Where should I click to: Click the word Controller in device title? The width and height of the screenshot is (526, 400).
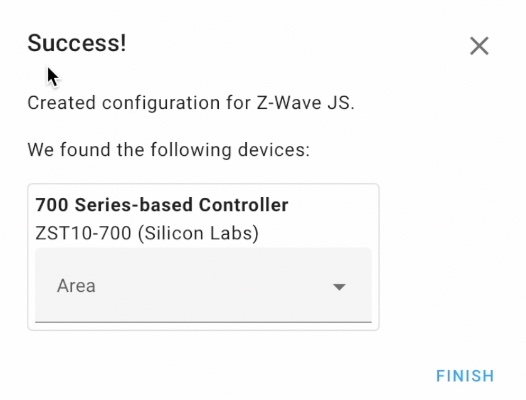tap(244, 205)
